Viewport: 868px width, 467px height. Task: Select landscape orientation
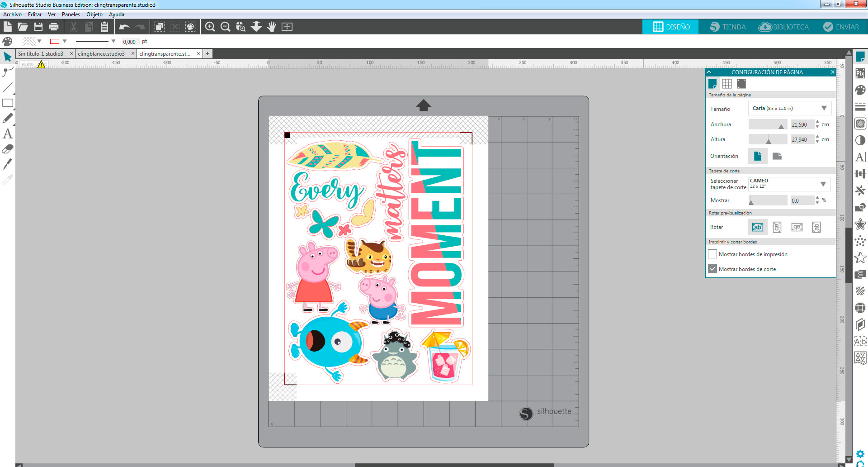pos(777,156)
